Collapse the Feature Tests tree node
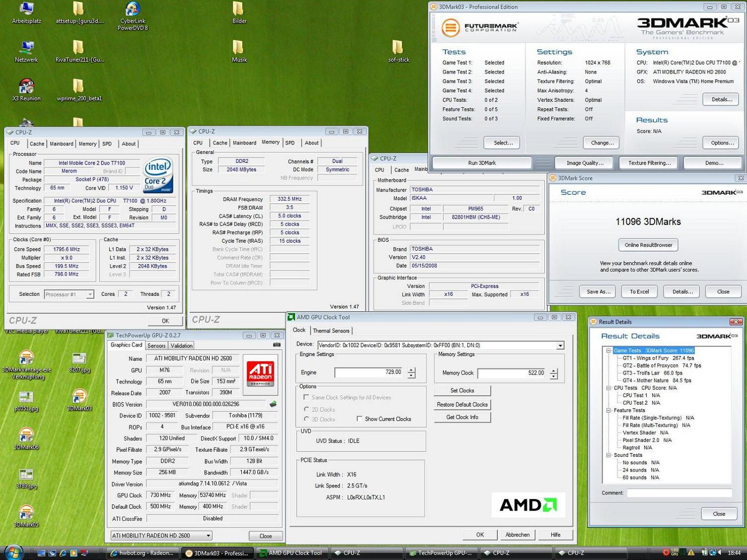The image size is (747, 560). [609, 410]
